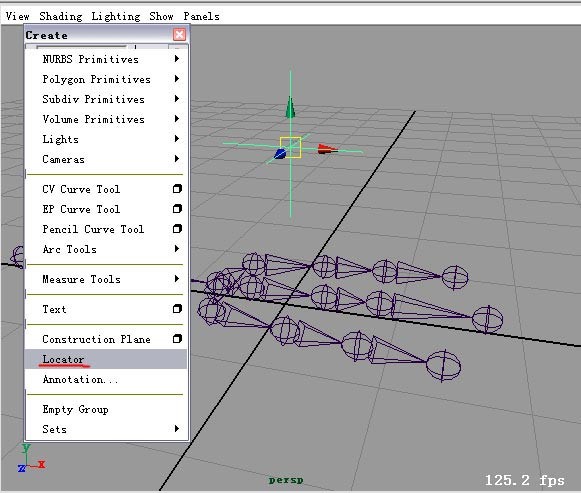This screenshot has width=581, height=493.
Task: Open the Lighting menu
Action: pyautogui.click(x=116, y=16)
